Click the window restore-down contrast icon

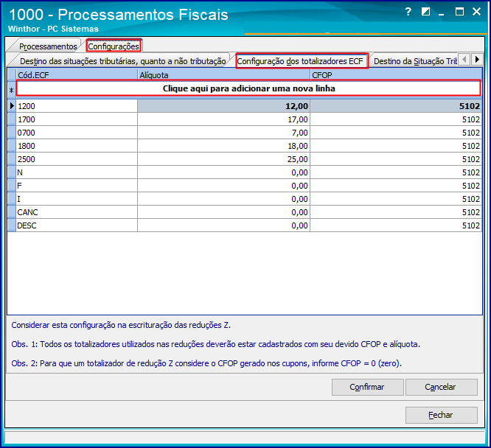pyautogui.click(x=425, y=12)
